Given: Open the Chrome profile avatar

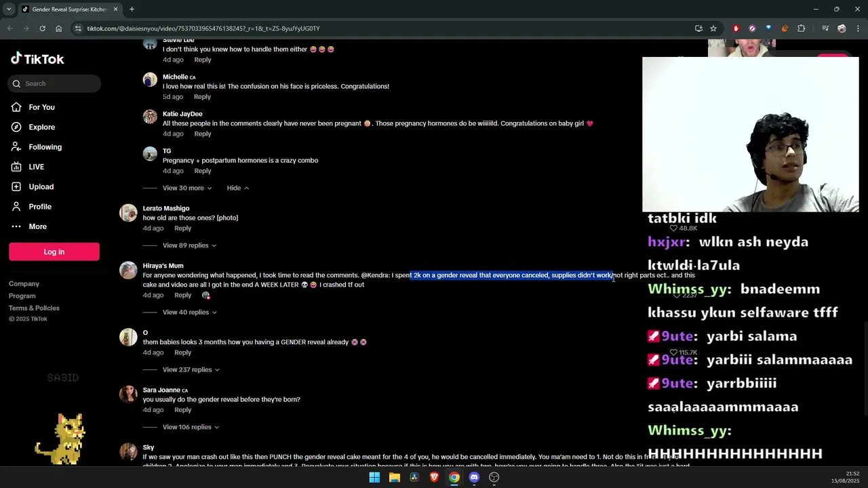Looking at the screenshot, I should [x=842, y=28].
